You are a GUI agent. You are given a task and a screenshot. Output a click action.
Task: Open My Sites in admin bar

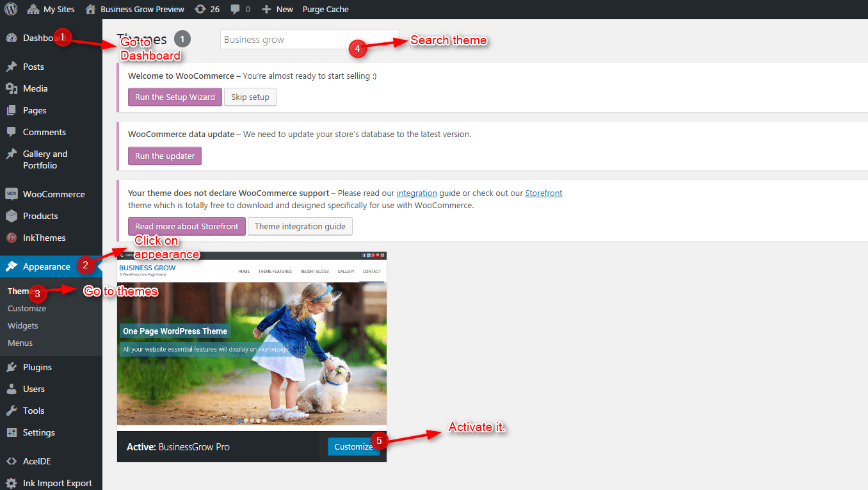[51, 9]
